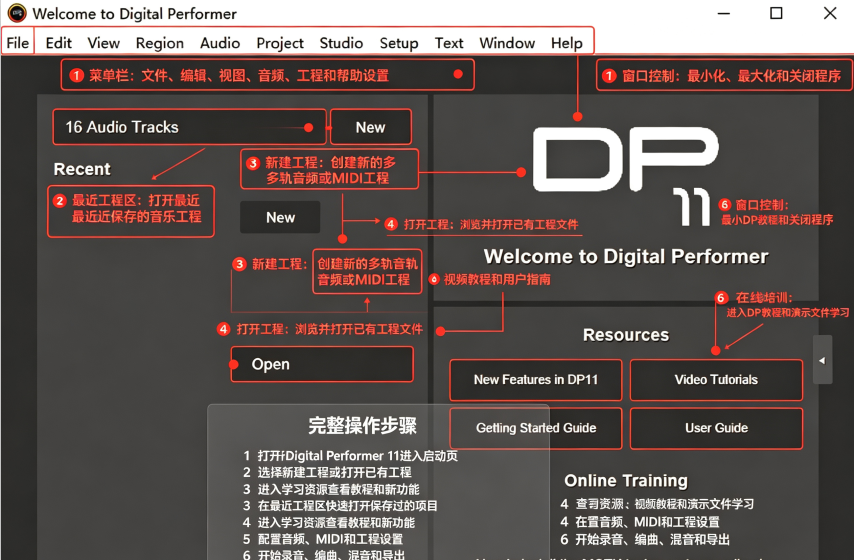The image size is (854, 560).
Task: Open the Studio menu
Action: [341, 42]
